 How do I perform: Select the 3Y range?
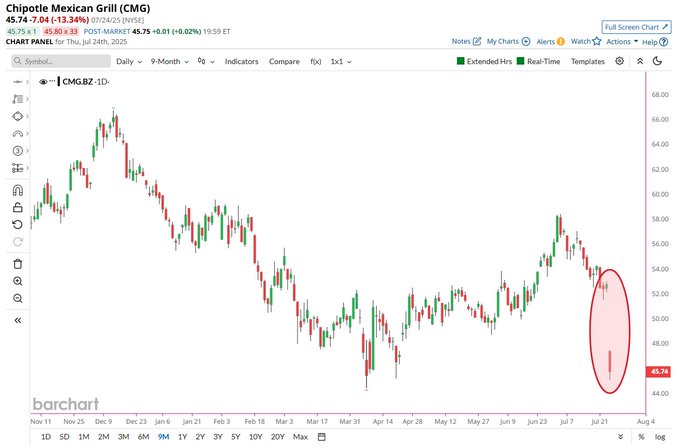(x=218, y=437)
